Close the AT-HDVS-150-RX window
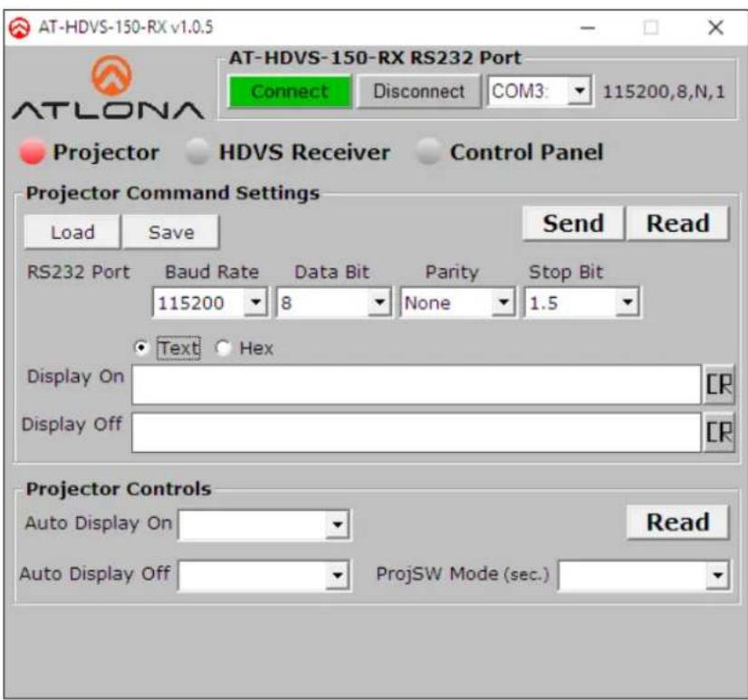 coord(715,28)
